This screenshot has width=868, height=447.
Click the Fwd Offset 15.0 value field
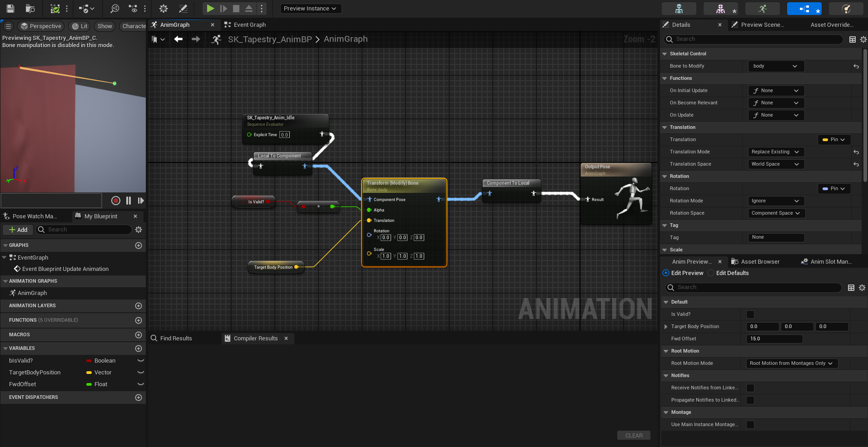(774, 339)
